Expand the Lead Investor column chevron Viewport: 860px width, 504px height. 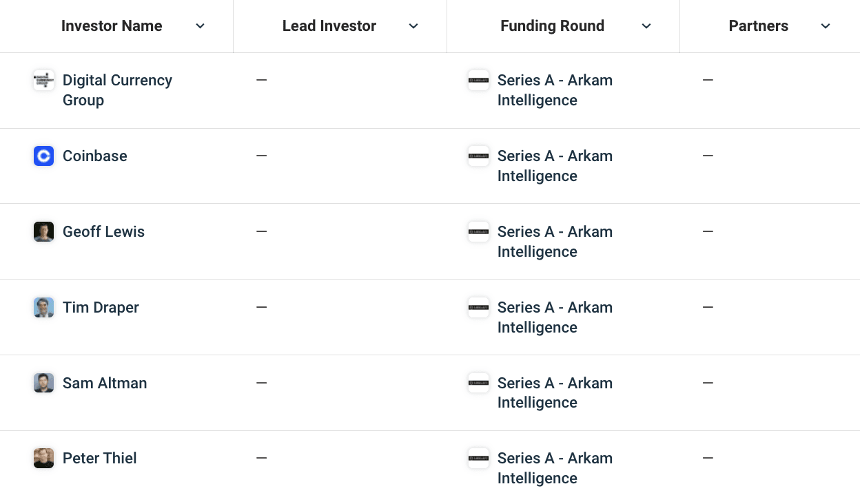tap(413, 26)
